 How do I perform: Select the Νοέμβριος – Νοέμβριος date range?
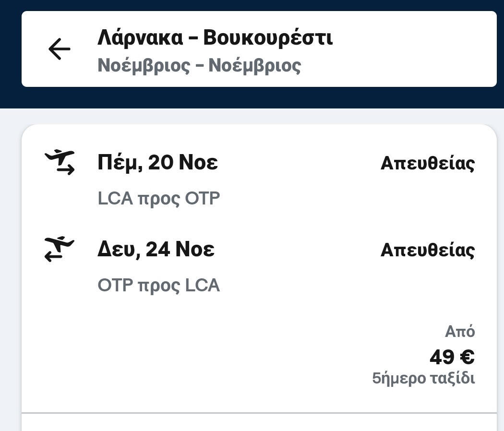(x=199, y=65)
